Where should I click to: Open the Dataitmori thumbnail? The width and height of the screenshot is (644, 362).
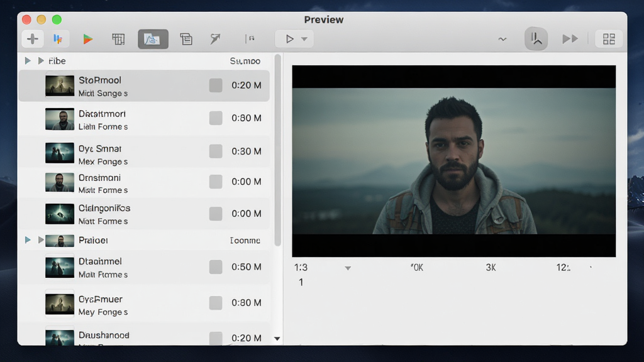60,119
